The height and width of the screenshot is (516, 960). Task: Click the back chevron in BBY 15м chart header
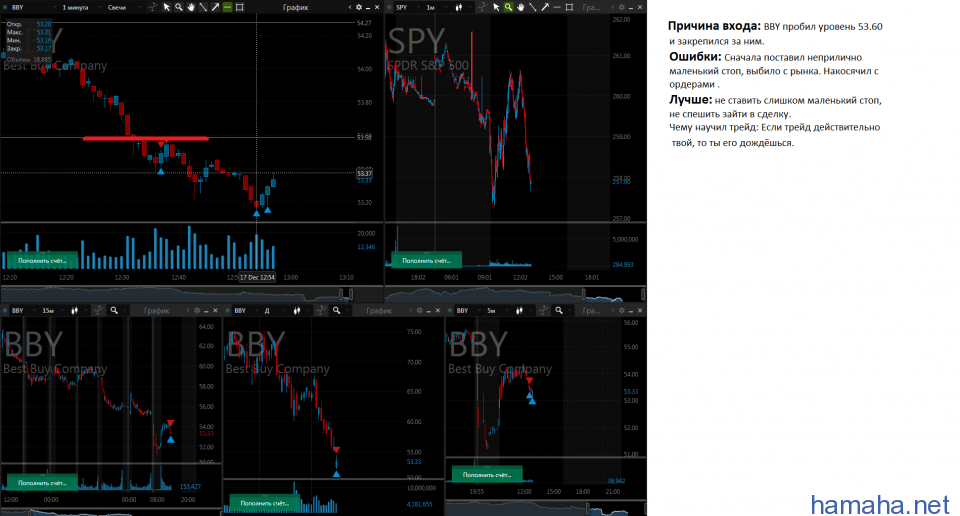point(189,311)
